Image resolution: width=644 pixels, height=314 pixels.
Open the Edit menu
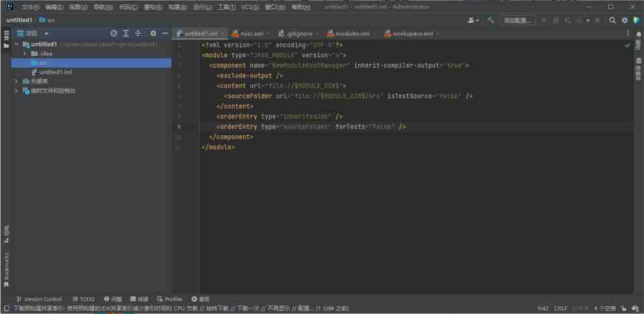coord(54,7)
